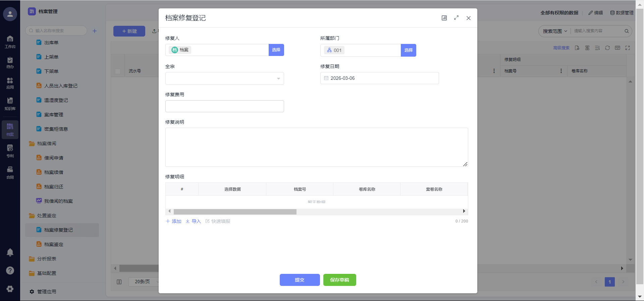644x301 pixels.
Task: Open the 知识库 knowledge base icon
Action: pyautogui.click(x=10, y=104)
